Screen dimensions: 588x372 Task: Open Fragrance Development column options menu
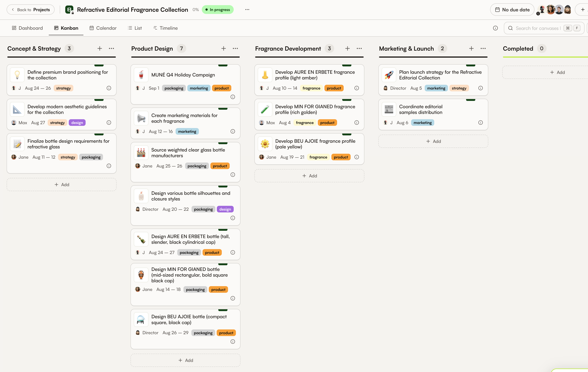(359, 48)
